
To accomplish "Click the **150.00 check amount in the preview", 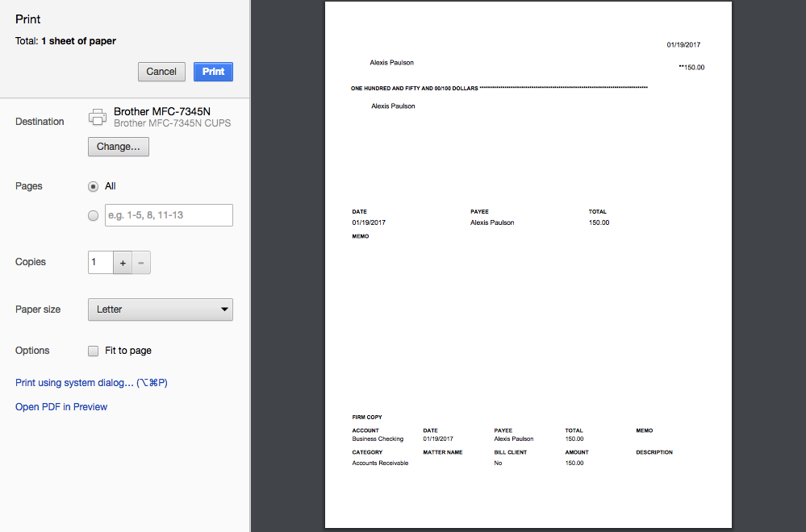I will [x=691, y=68].
